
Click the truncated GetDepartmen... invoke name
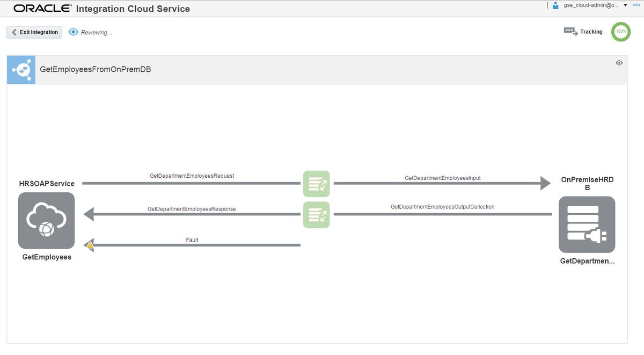[587, 261]
